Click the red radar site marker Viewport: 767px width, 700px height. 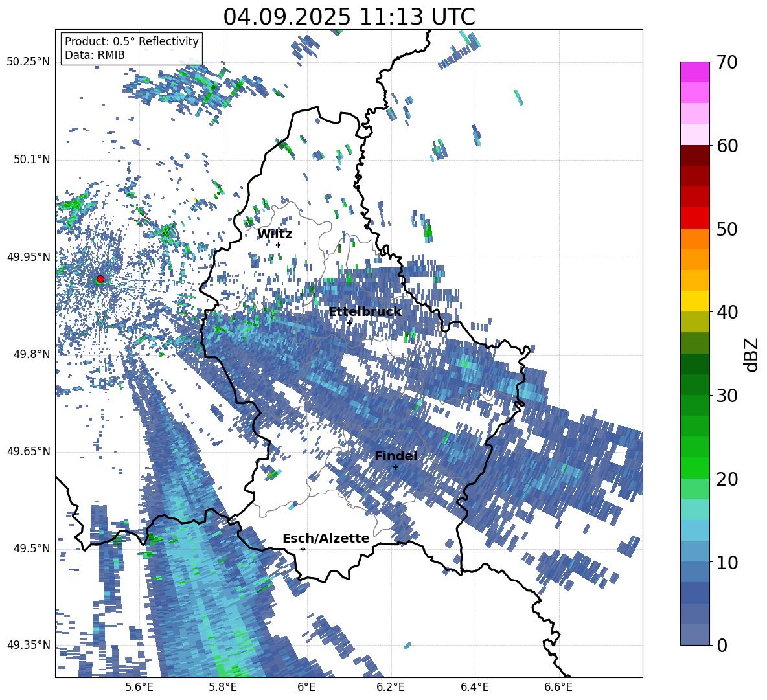(x=100, y=278)
